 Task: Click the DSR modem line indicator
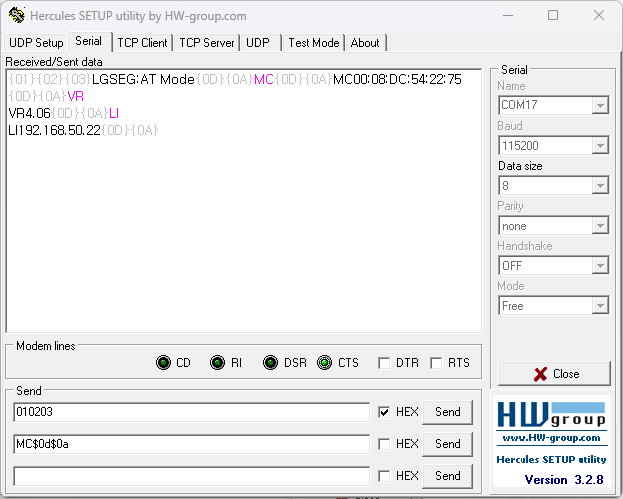coord(271,363)
